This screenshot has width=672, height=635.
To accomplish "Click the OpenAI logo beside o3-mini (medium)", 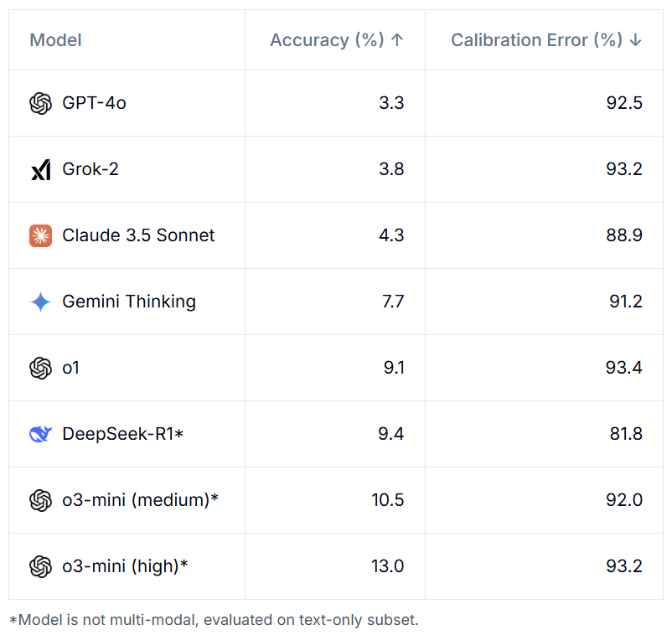I will 40,500.
